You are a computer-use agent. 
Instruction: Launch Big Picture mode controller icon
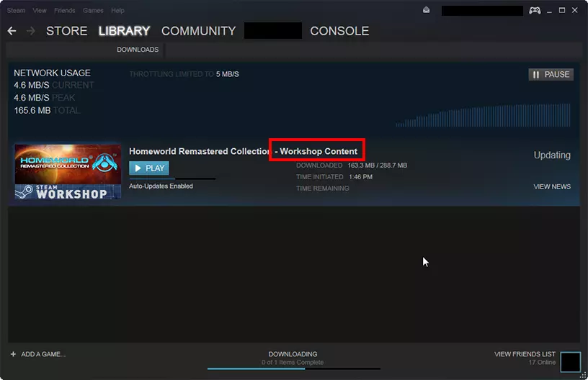click(x=535, y=10)
